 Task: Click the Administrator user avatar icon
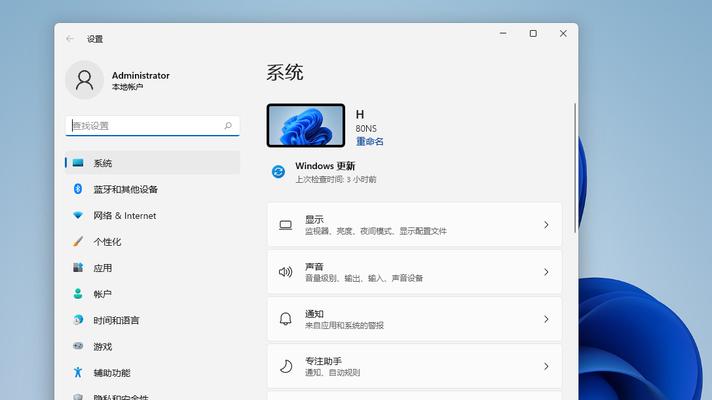[84, 80]
